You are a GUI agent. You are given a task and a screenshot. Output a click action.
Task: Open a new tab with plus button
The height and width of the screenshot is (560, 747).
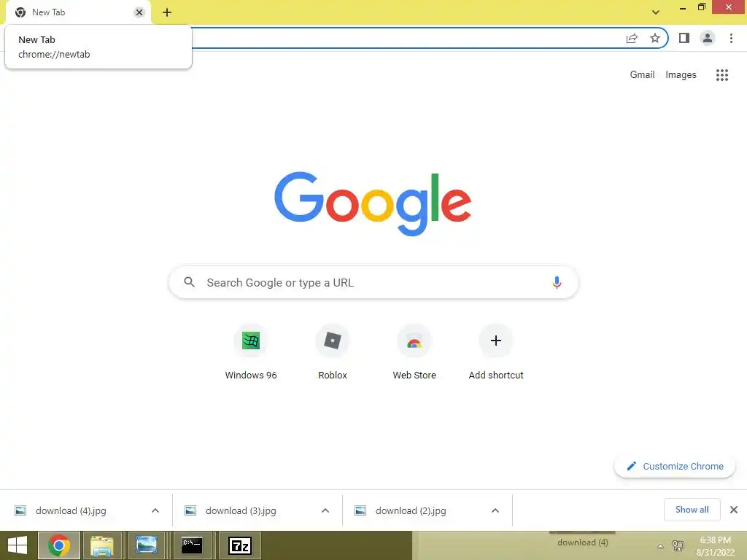pyautogui.click(x=167, y=12)
